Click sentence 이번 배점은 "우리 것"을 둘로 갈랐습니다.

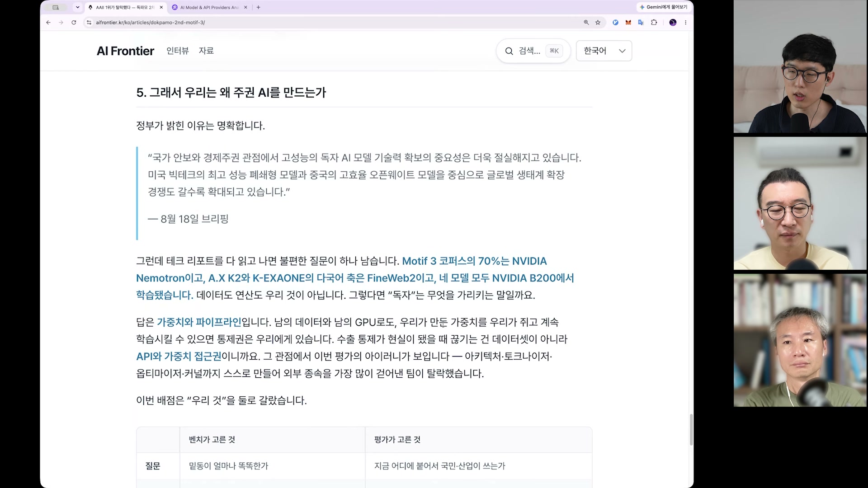[222, 401]
